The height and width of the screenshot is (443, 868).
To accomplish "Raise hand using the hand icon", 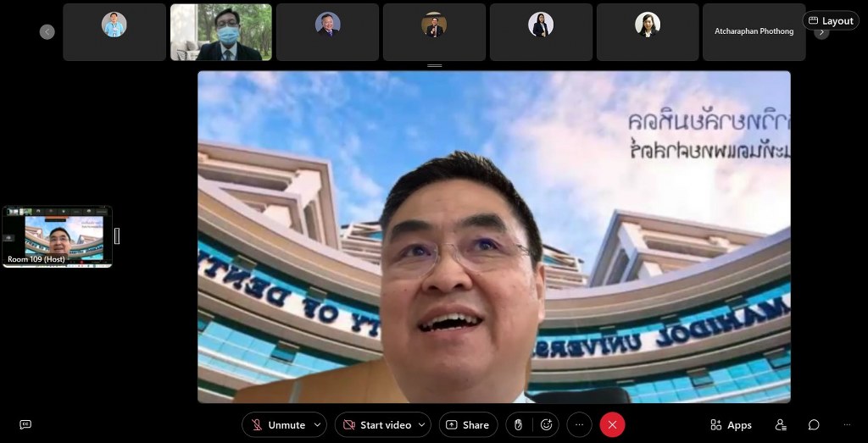I will point(519,424).
